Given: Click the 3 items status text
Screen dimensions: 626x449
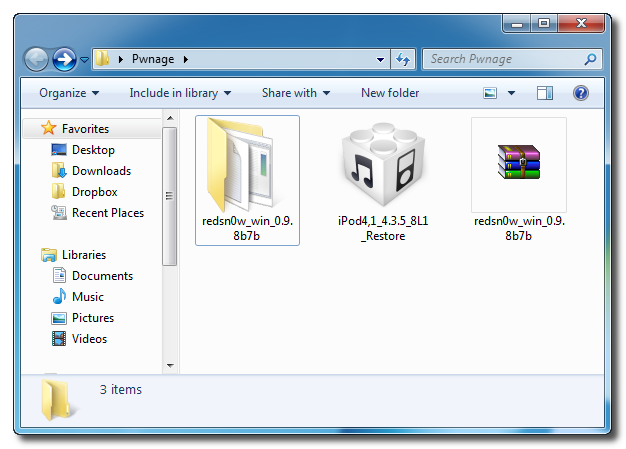Looking at the screenshot, I should coord(121,390).
